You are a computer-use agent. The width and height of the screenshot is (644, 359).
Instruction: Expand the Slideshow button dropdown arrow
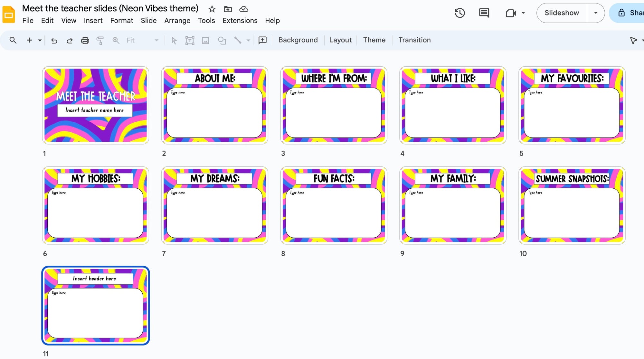click(596, 13)
